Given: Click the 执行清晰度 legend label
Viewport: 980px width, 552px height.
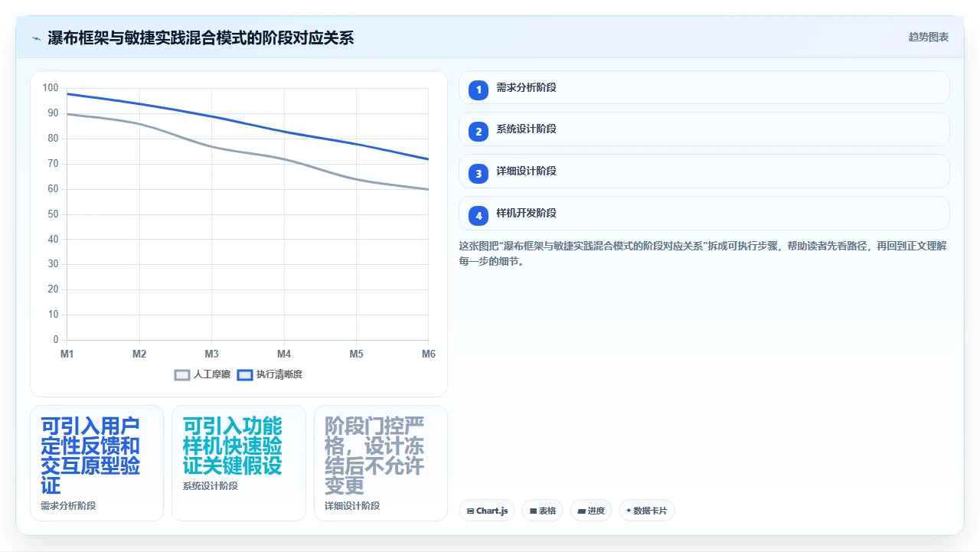Looking at the screenshot, I should coord(279,374).
